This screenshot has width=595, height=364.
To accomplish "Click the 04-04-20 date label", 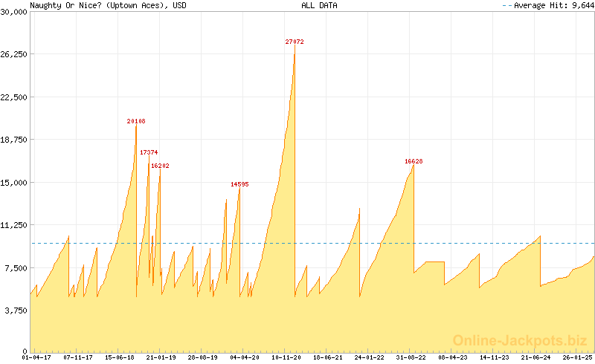I will pyautogui.click(x=245, y=357).
